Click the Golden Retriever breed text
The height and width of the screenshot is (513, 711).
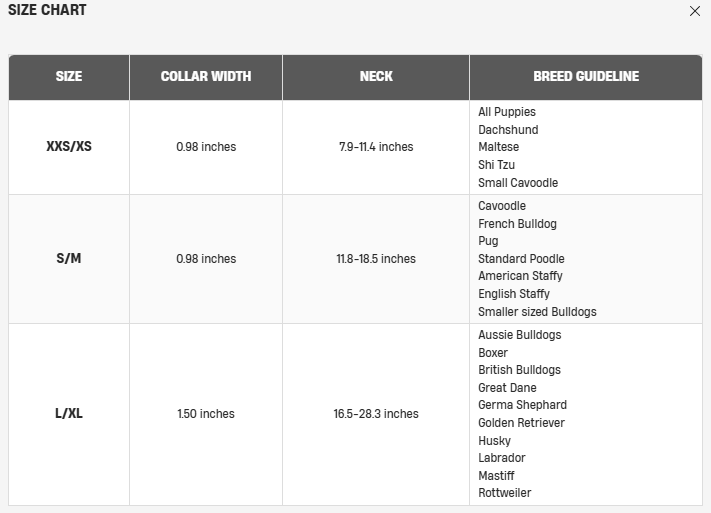click(521, 423)
